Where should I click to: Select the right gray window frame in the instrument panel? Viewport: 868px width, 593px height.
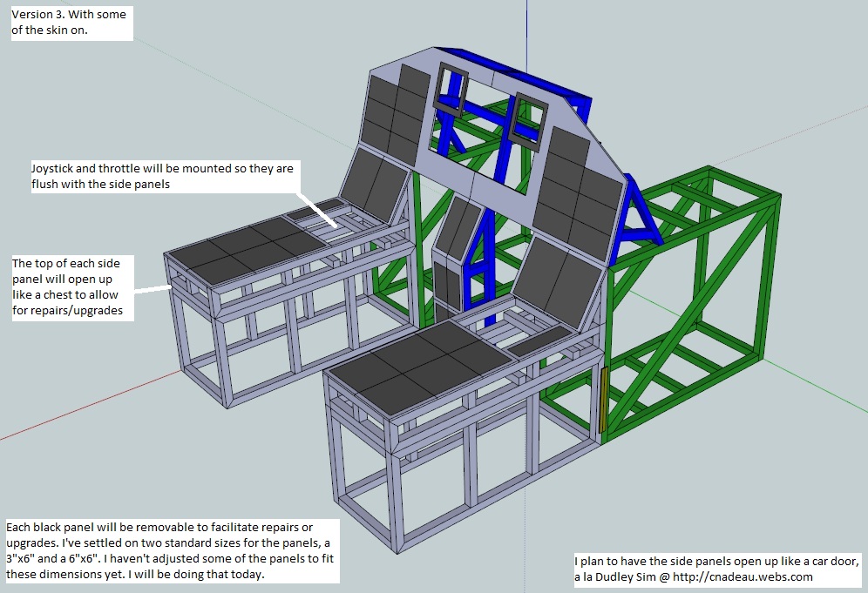530,123
